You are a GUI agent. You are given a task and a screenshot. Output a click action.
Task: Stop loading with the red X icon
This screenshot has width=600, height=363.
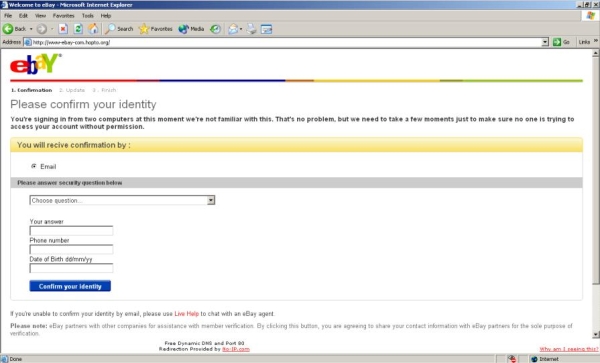click(63, 29)
